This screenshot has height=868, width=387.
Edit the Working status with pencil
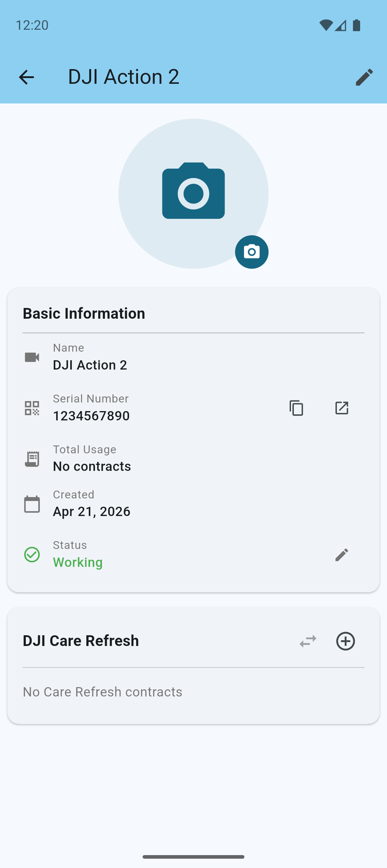pos(341,555)
